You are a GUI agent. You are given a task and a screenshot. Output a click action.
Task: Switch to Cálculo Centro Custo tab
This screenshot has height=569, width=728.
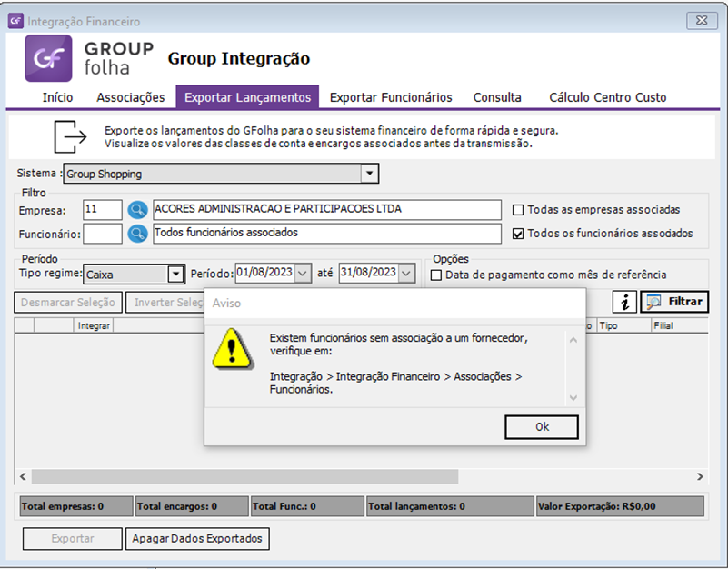[608, 97]
